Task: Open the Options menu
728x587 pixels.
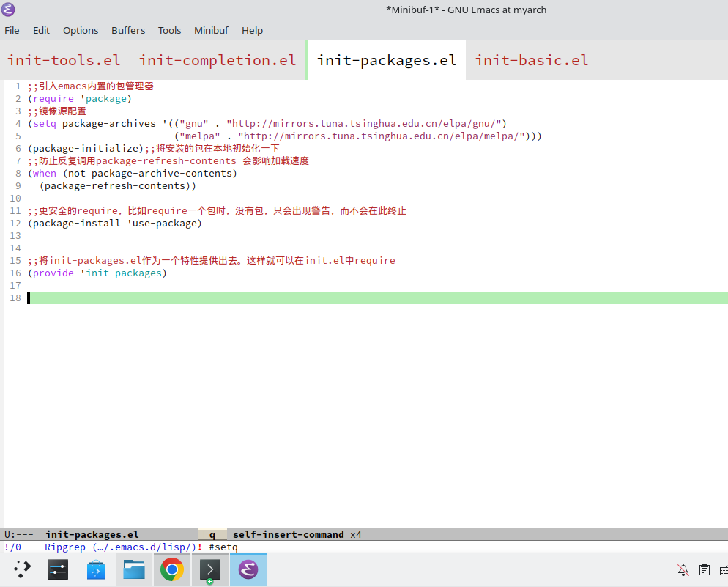Action: [81, 30]
